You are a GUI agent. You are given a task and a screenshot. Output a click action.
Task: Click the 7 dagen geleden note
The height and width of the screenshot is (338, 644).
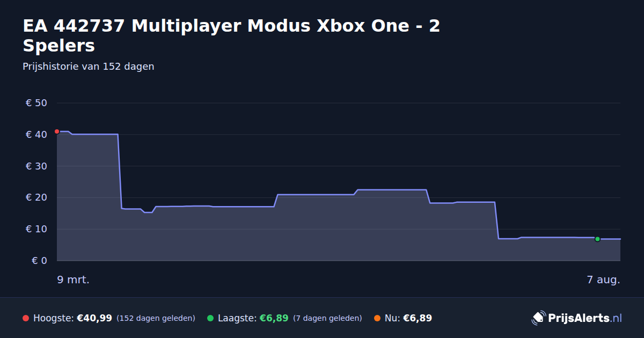(x=327, y=318)
